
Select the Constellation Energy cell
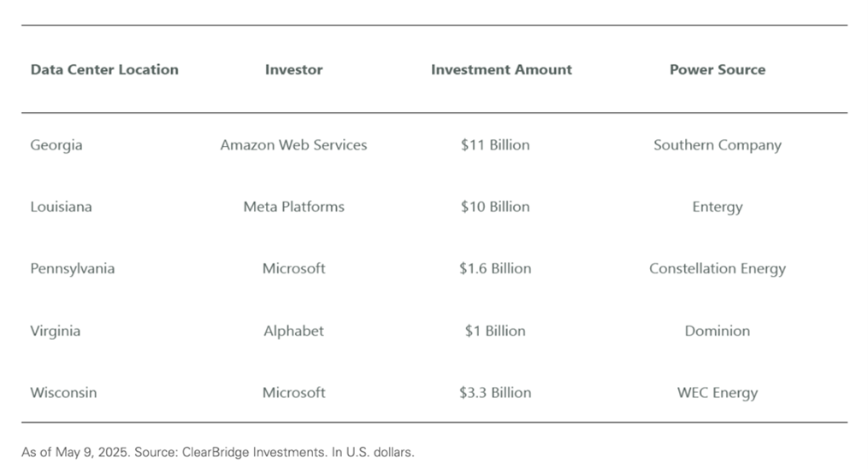click(717, 268)
